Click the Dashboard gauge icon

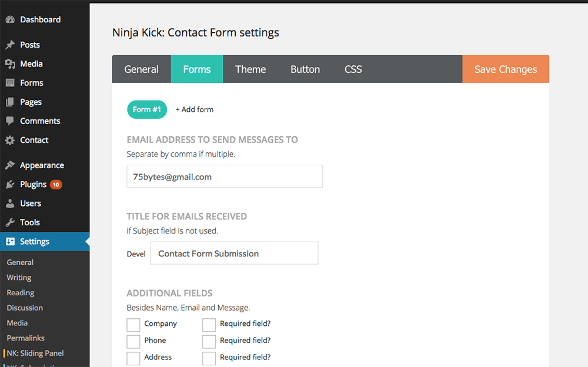click(10, 19)
